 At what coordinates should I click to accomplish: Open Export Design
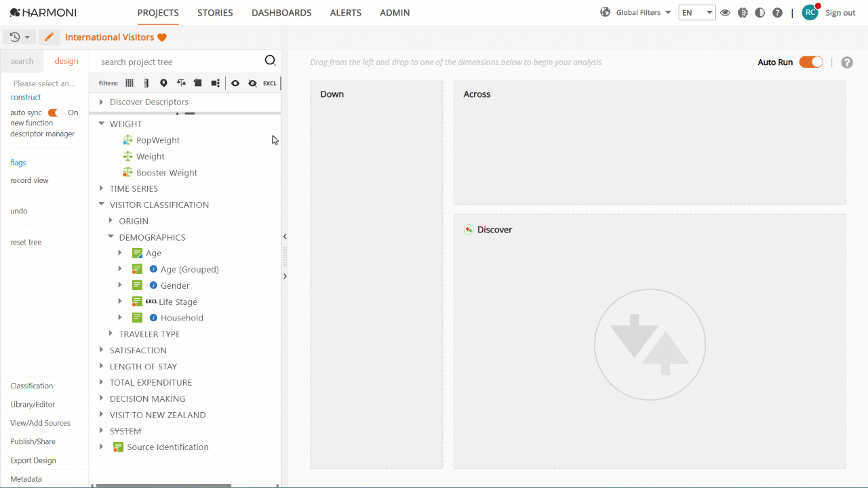click(33, 460)
